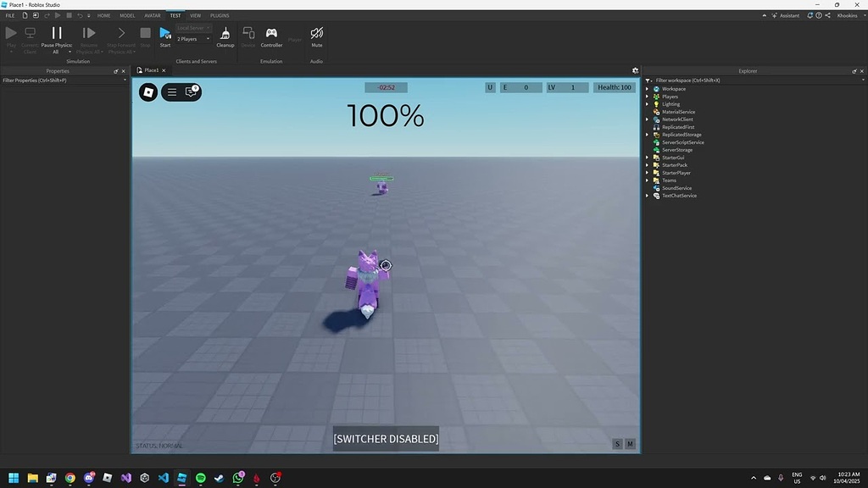Expand the Workspace tree item
Screen dimensions: 868x488
coord(648,88)
